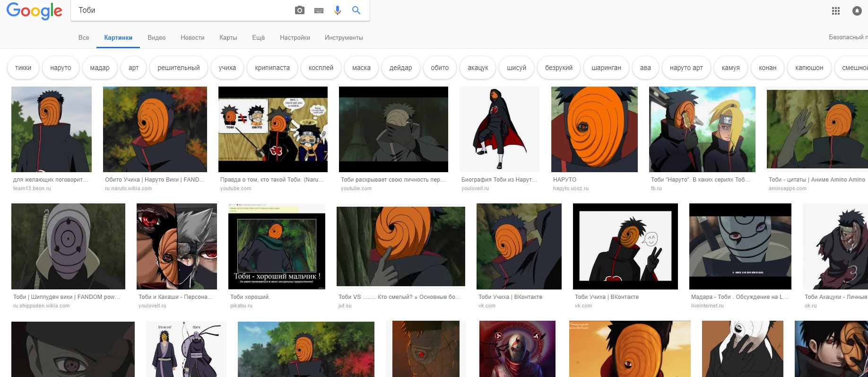
Task: Open the Настройки dropdown
Action: (x=295, y=38)
